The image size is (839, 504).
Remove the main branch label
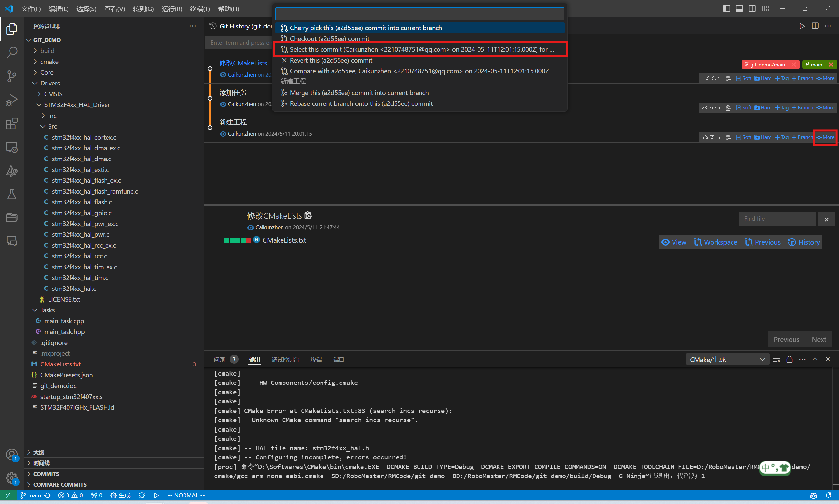coord(831,65)
